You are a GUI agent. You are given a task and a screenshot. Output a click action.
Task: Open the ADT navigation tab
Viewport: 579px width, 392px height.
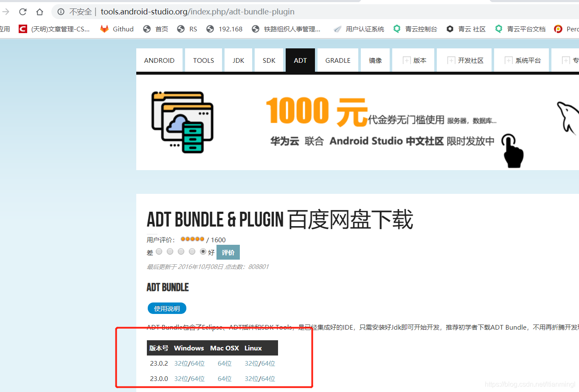coord(300,60)
